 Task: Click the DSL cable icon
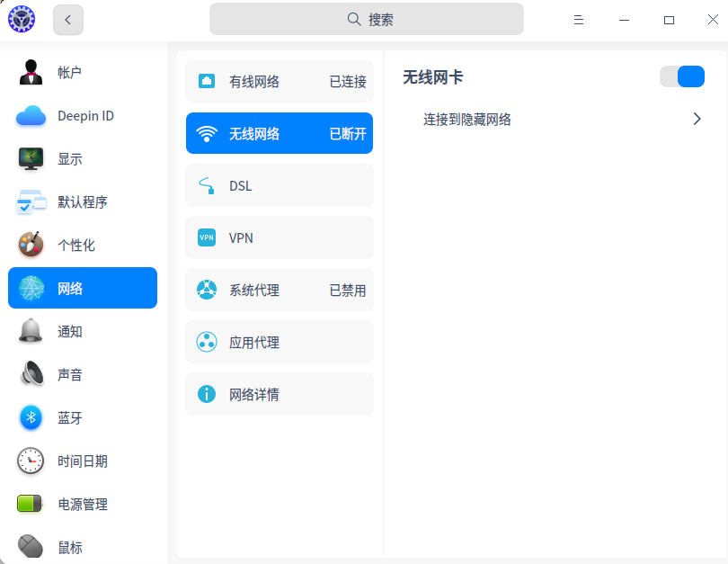click(207, 185)
